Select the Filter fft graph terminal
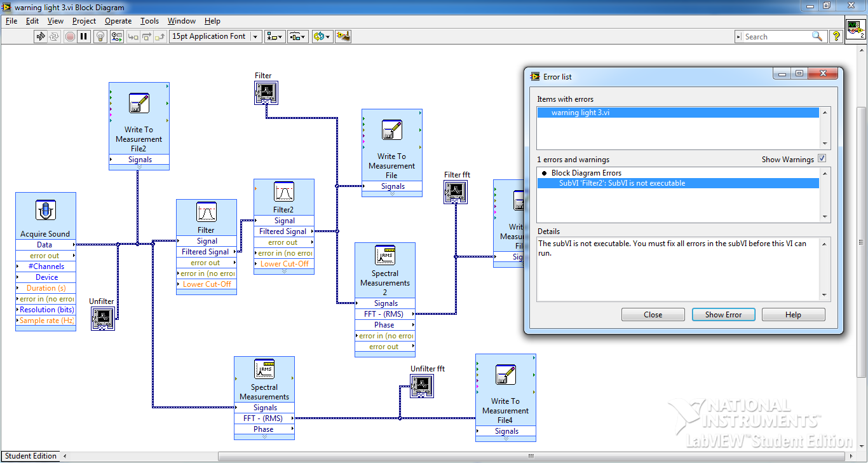This screenshot has width=868, height=463. tap(456, 192)
